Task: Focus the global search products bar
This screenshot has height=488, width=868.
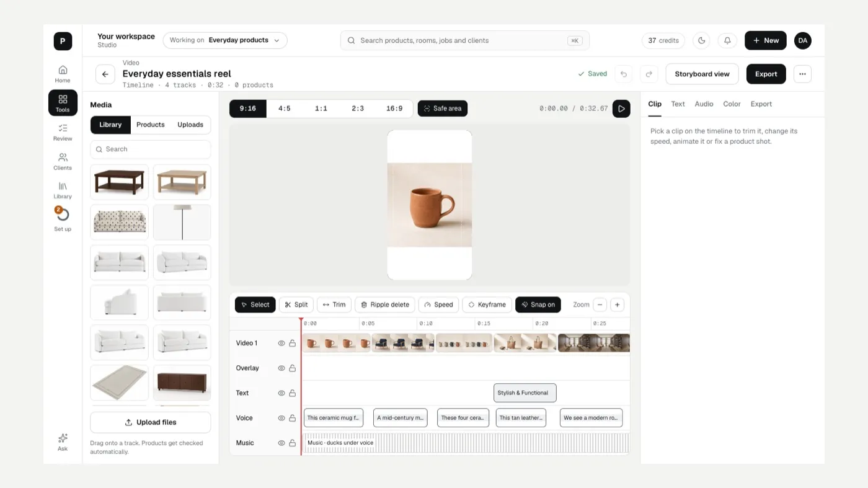Action: 465,40
